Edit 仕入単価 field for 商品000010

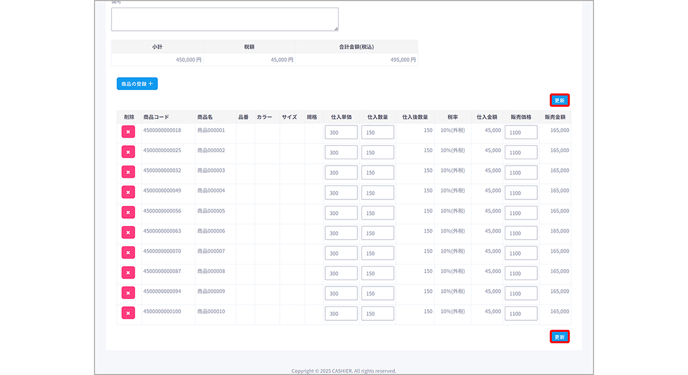341,314
